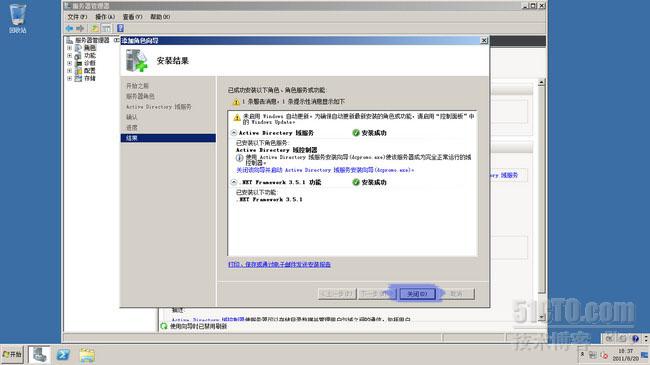Viewport: 650px width, 365px height.
Task: Open the Recycle Bin desktop icon
Action: click(17, 19)
